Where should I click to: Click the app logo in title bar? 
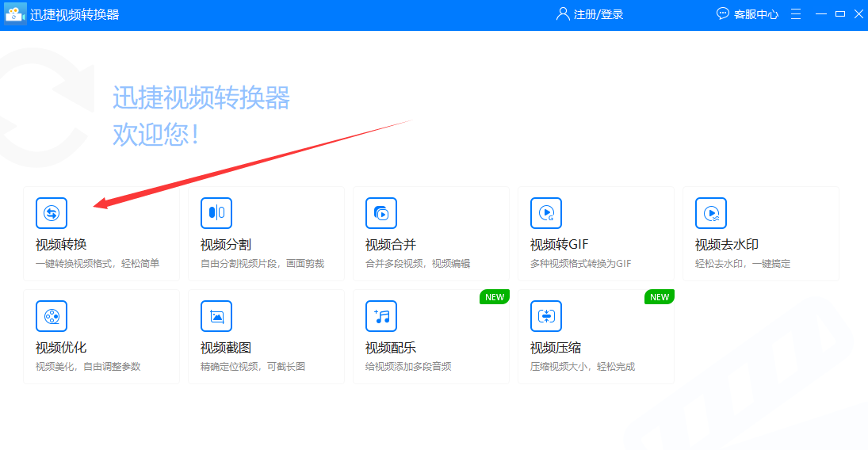pos(15,13)
